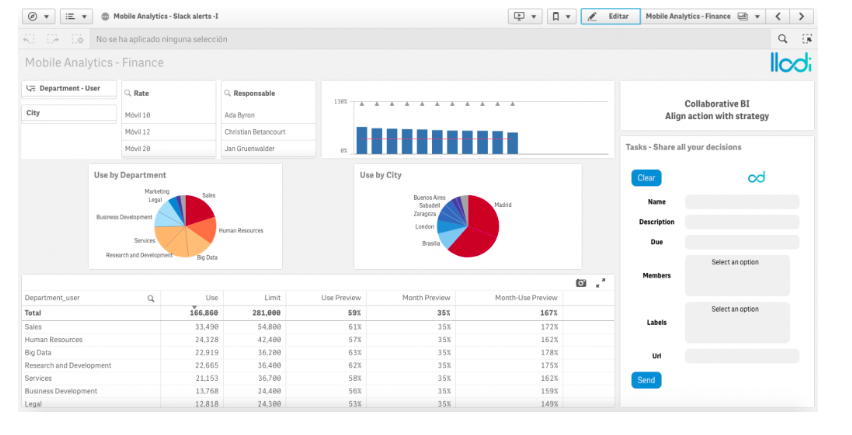Sort by the Use Preview column header
Viewport: 852px width, 435px height.
pyautogui.click(x=341, y=298)
